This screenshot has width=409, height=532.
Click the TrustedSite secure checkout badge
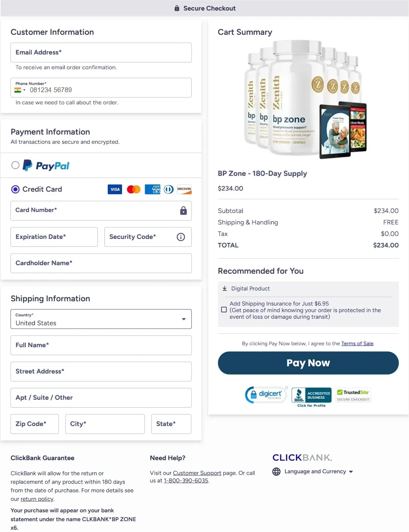(353, 395)
